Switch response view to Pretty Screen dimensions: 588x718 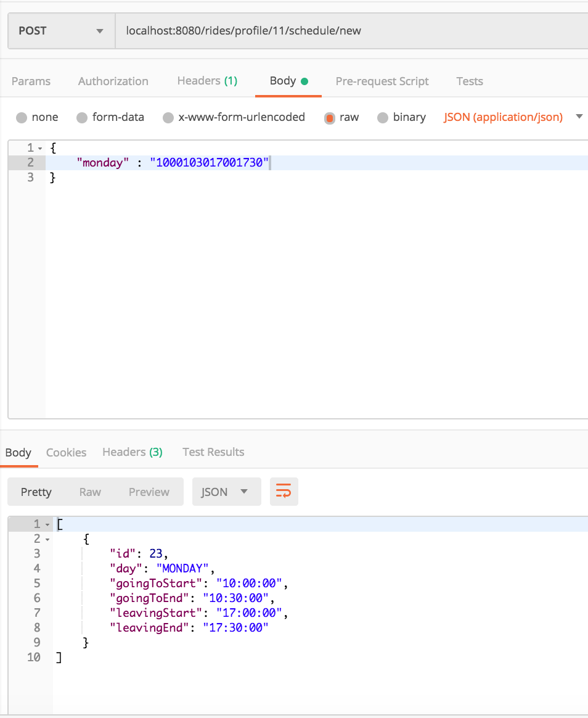coord(36,492)
